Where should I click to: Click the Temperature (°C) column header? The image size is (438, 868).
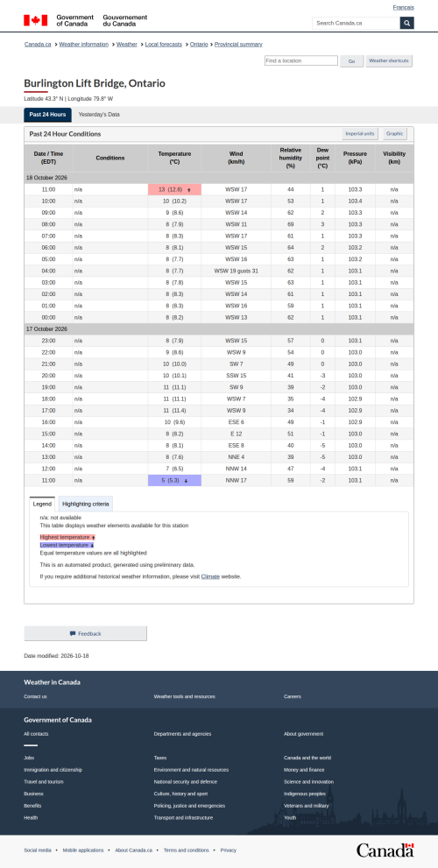click(x=174, y=158)
